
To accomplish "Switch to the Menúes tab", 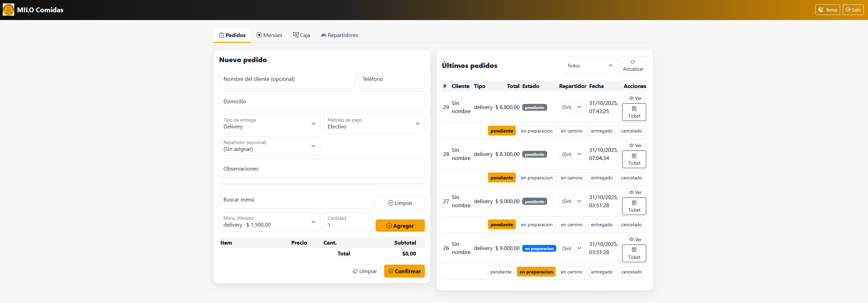I will coord(269,35).
